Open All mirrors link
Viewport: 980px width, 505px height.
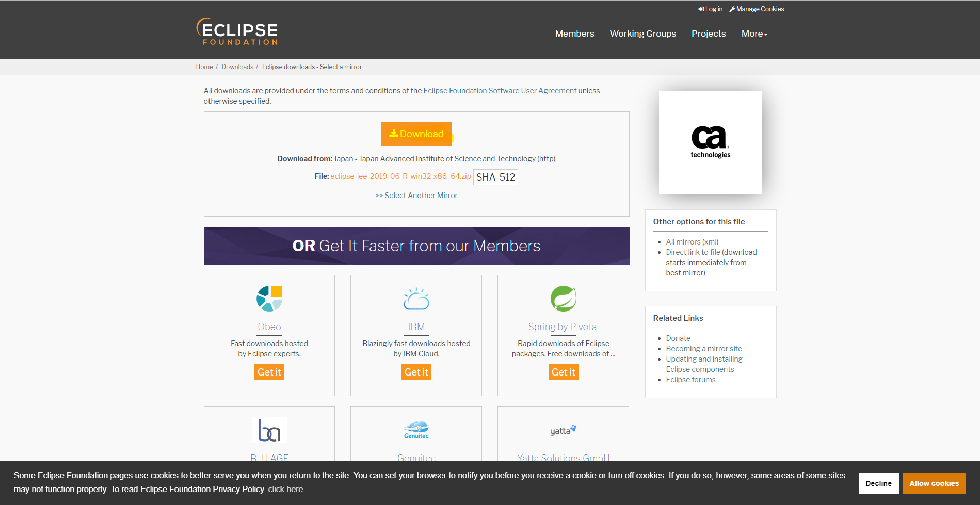coord(683,242)
